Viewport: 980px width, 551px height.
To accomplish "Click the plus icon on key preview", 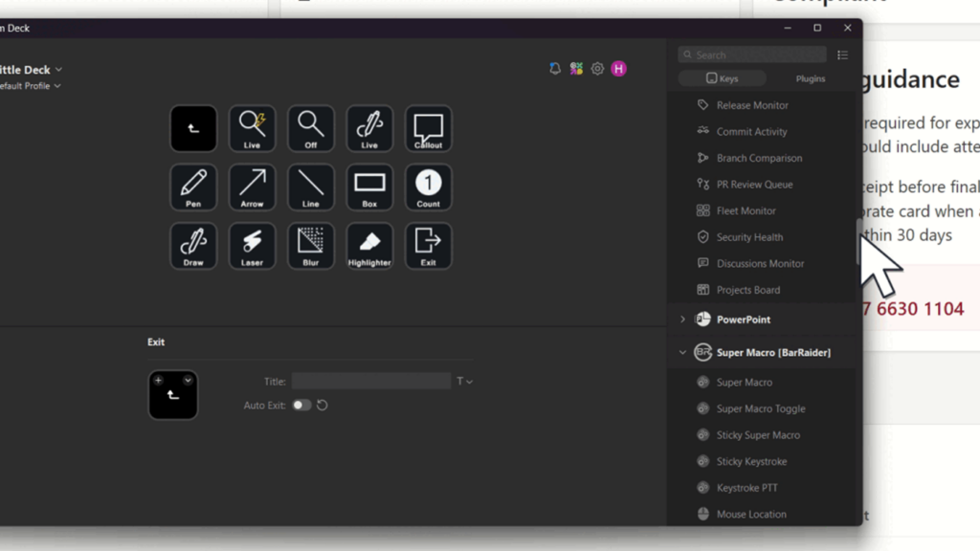I will [x=158, y=380].
